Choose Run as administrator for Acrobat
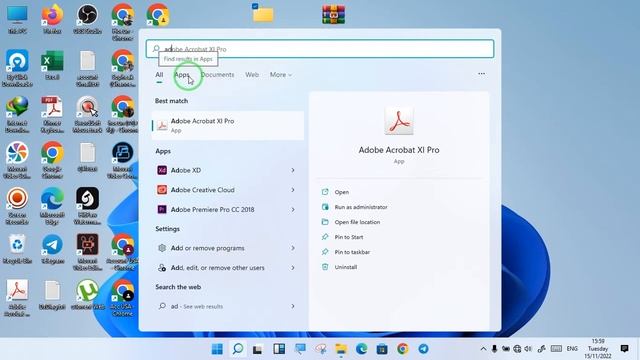The width and height of the screenshot is (640, 360). [361, 207]
